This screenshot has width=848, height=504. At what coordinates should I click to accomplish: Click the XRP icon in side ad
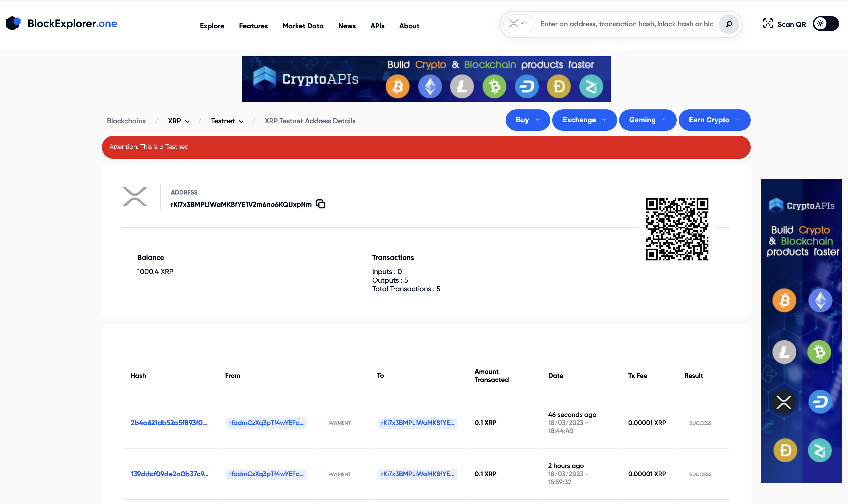click(784, 402)
